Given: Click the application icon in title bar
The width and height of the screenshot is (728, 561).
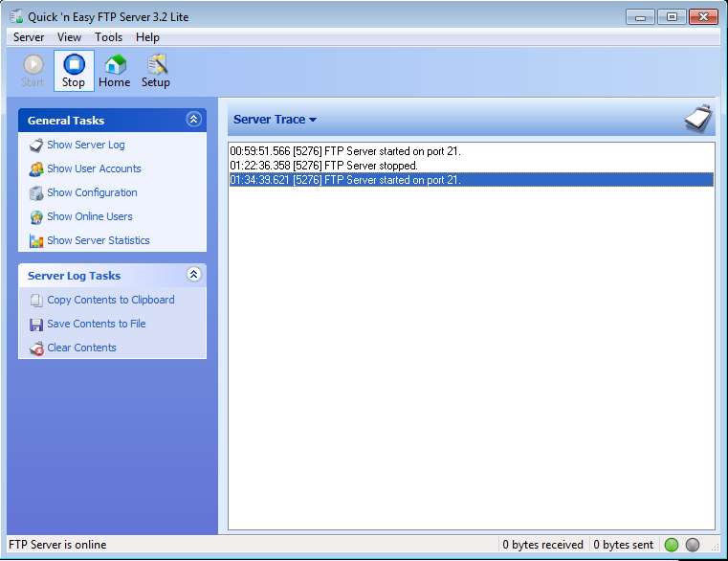Looking at the screenshot, I should [x=16, y=16].
